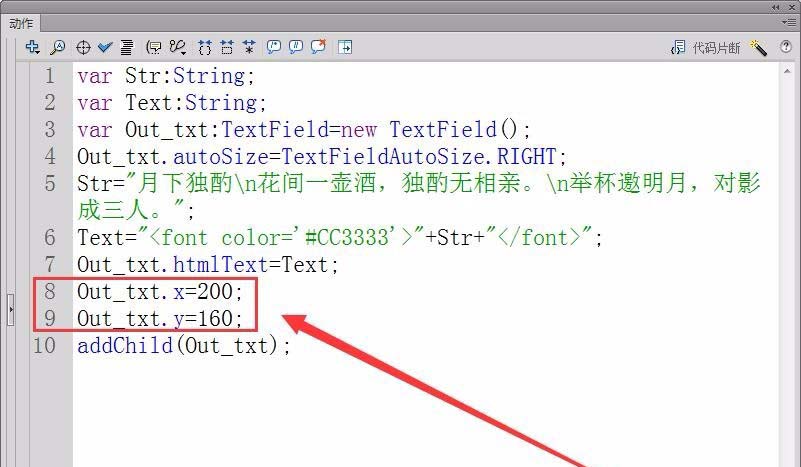Expand all collapsed code with the asterisk icon
Screen dimensions: 801x467
(x=249, y=48)
